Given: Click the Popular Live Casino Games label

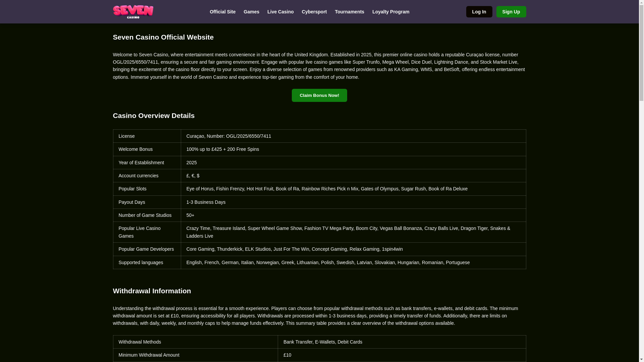Looking at the screenshot, I should click(147, 232).
